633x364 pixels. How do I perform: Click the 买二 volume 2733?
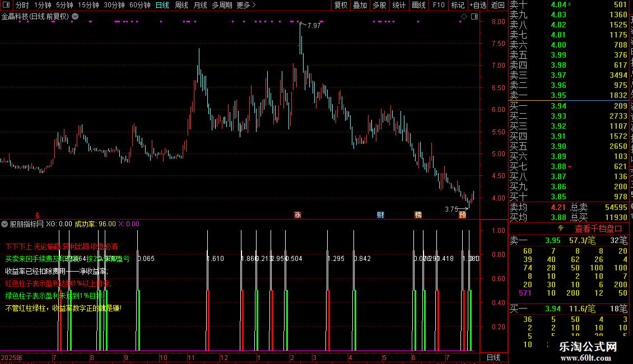pos(618,116)
